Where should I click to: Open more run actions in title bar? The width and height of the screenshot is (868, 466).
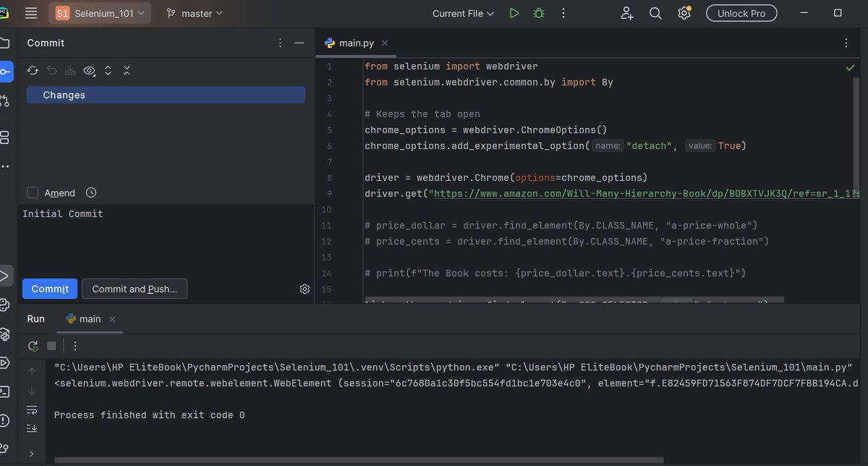tap(563, 13)
